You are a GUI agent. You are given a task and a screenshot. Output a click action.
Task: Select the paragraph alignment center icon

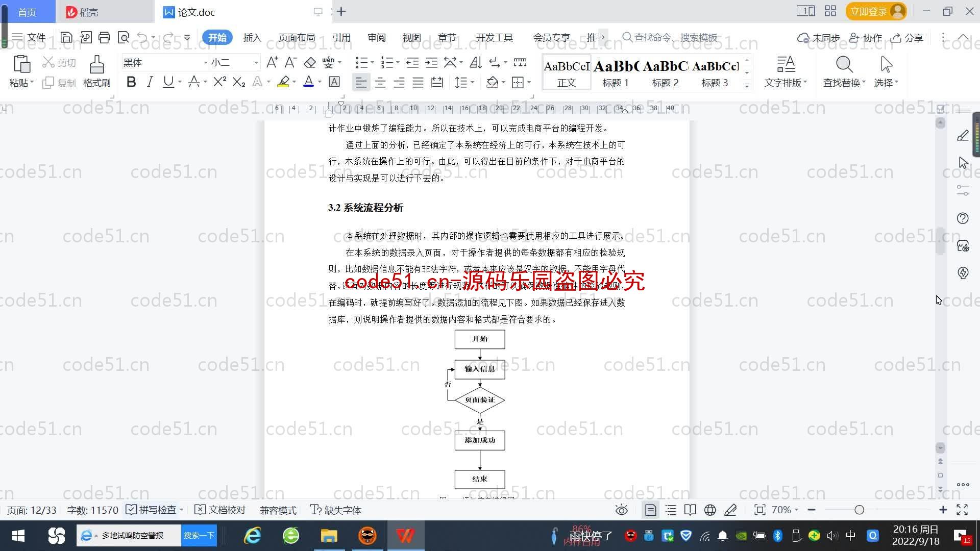[x=379, y=82]
